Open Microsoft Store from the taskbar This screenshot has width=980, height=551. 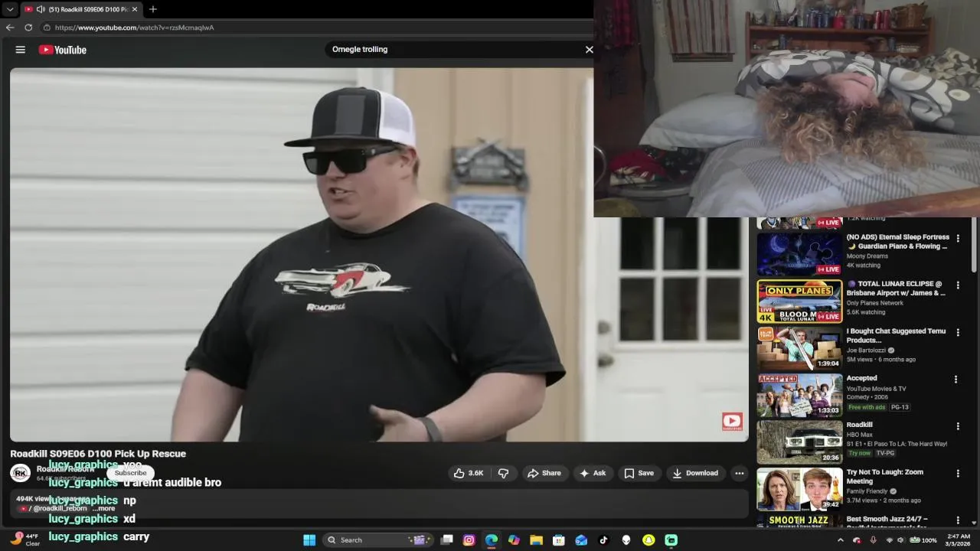pyautogui.click(x=559, y=540)
